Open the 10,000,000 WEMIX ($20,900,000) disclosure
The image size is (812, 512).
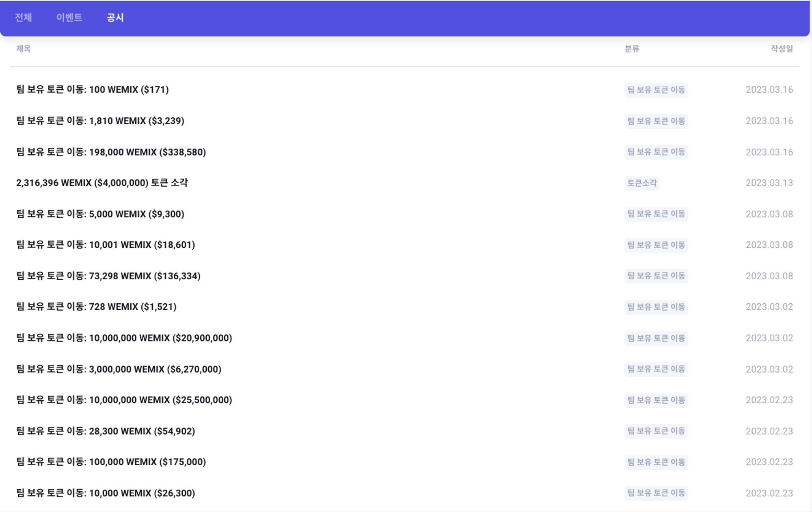click(124, 338)
